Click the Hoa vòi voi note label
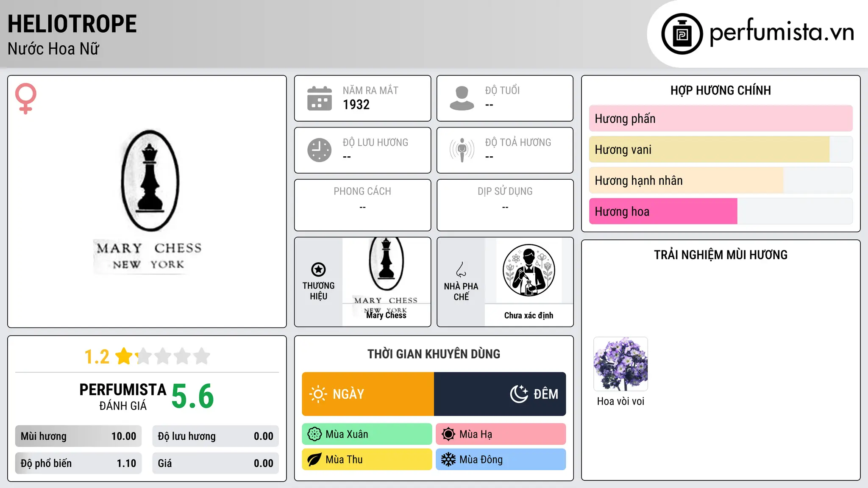The width and height of the screenshot is (868, 488). coord(620,401)
